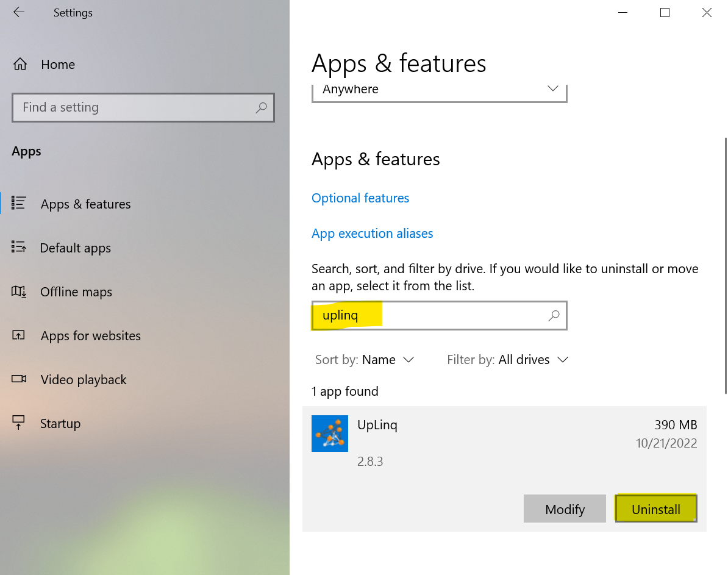The width and height of the screenshot is (728, 575).
Task: Select the UpLinq app name
Action: 377,425
